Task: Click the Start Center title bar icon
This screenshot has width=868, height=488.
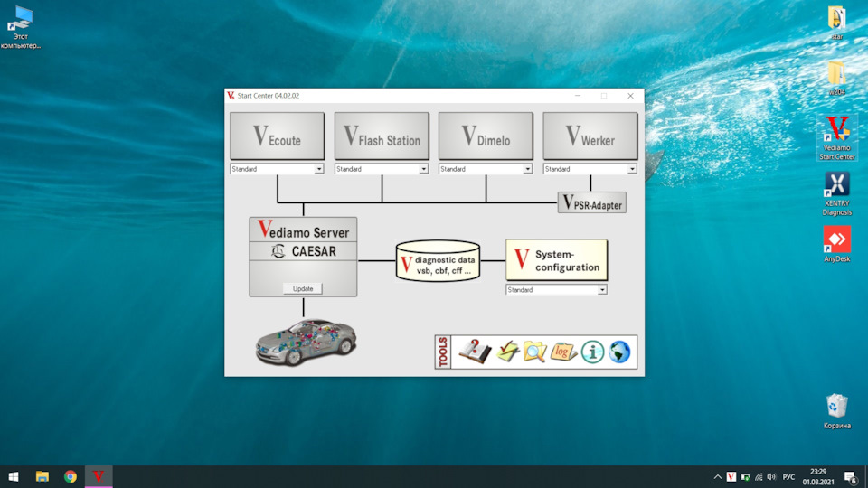Action: click(231, 96)
